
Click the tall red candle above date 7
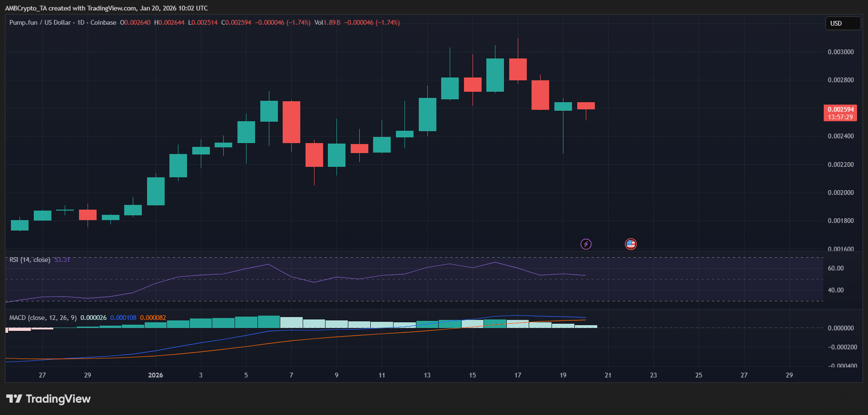pos(291,122)
